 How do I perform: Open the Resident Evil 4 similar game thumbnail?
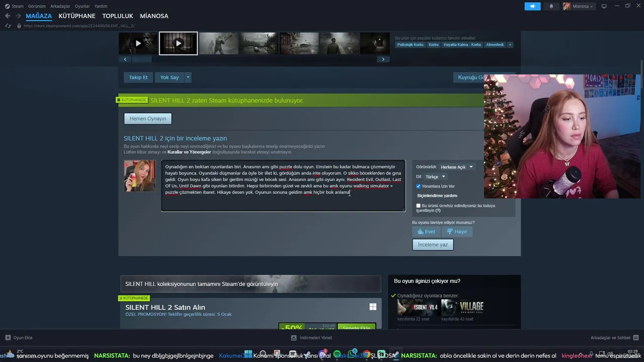(418, 307)
